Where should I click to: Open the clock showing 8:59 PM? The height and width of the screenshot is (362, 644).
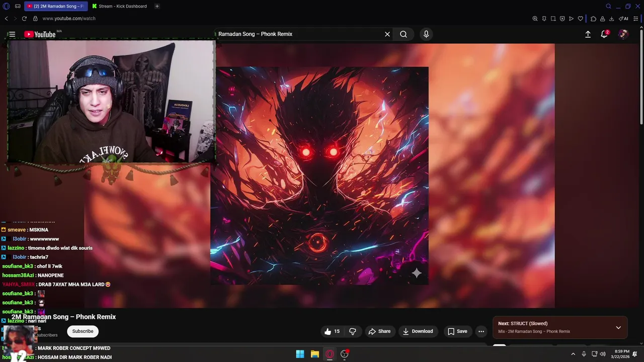pyautogui.click(x=620, y=354)
